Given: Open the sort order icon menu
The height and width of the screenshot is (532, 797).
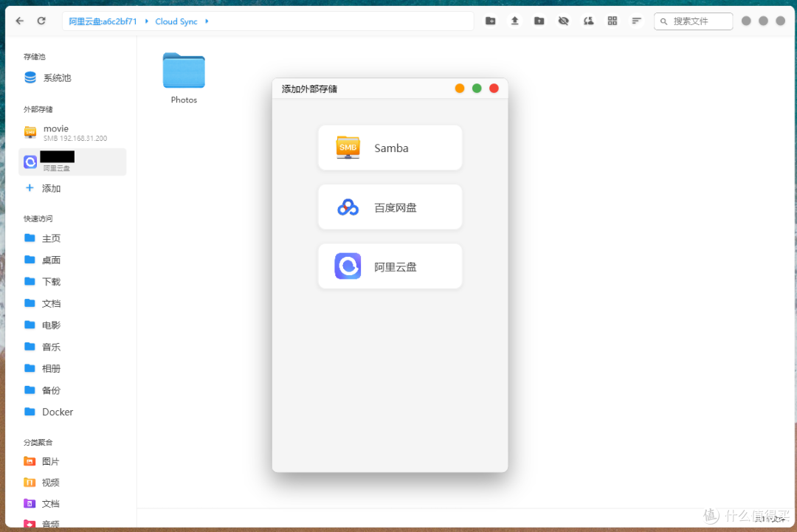Looking at the screenshot, I should coord(636,21).
